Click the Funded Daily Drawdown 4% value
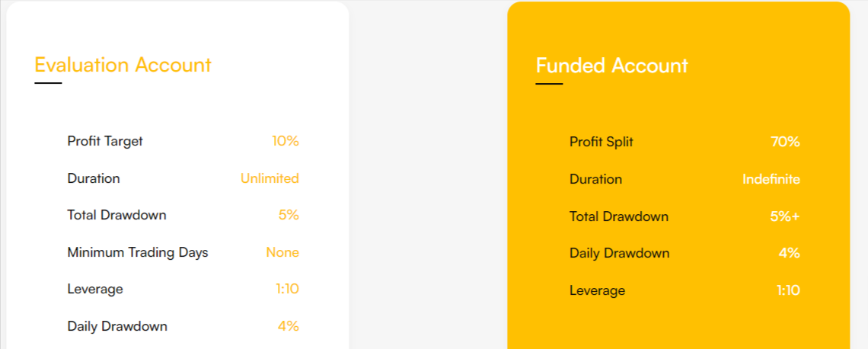The width and height of the screenshot is (868, 349). point(790,253)
